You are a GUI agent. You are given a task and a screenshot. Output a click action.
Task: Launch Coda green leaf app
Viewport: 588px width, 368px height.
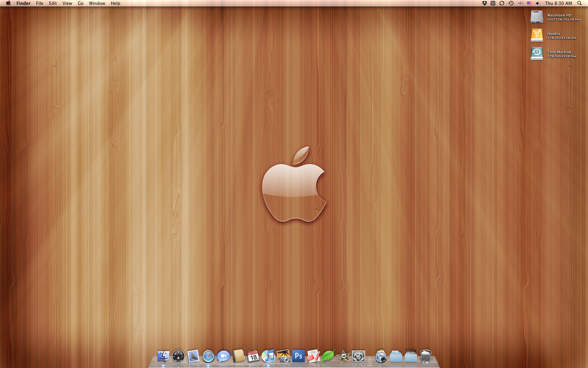tap(328, 356)
